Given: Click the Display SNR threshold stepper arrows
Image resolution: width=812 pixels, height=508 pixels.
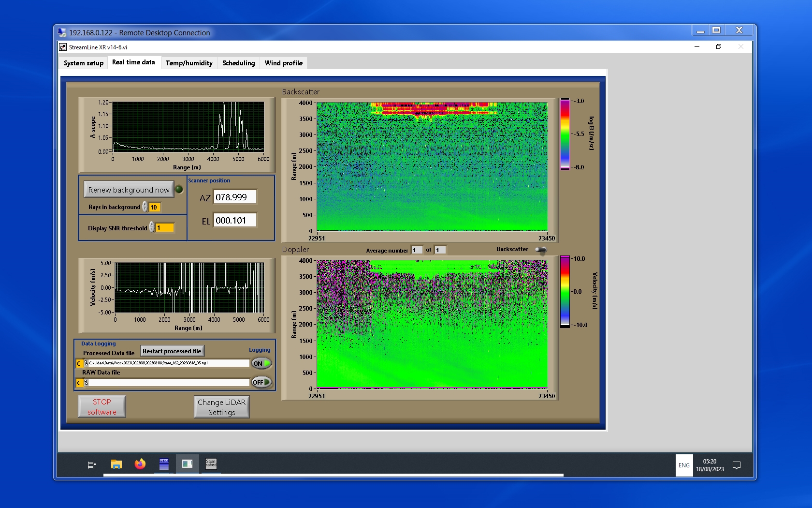Looking at the screenshot, I should click(x=152, y=227).
